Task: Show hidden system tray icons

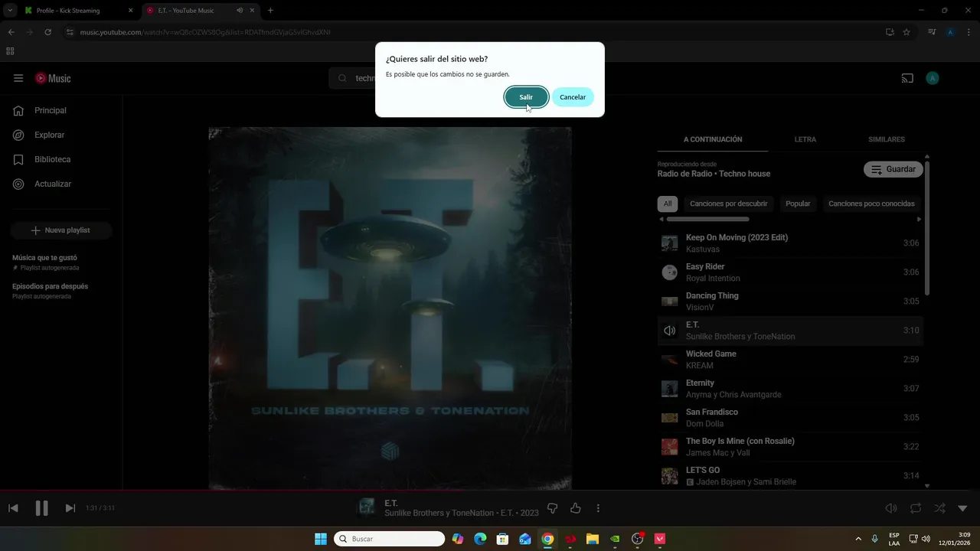Action: tap(857, 539)
